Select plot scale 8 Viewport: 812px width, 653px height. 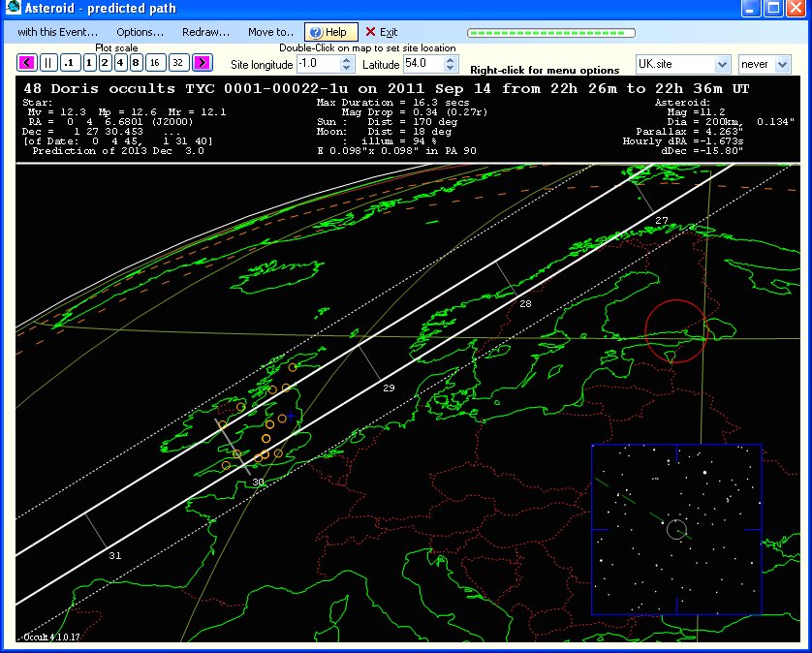(136, 63)
